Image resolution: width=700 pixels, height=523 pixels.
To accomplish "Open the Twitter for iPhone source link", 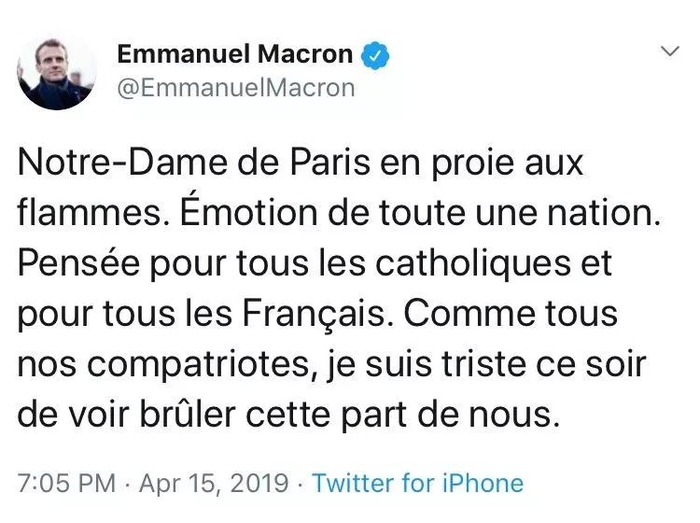I will point(417,484).
